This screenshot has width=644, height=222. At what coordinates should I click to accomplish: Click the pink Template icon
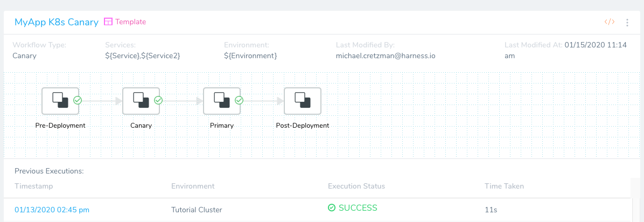coord(108,22)
